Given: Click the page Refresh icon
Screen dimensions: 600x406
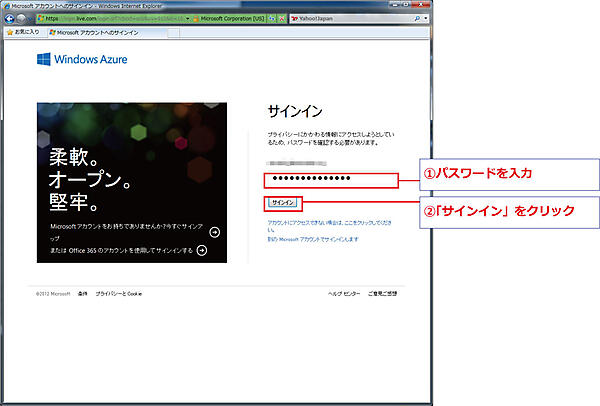Looking at the screenshot, I should tap(272, 18).
